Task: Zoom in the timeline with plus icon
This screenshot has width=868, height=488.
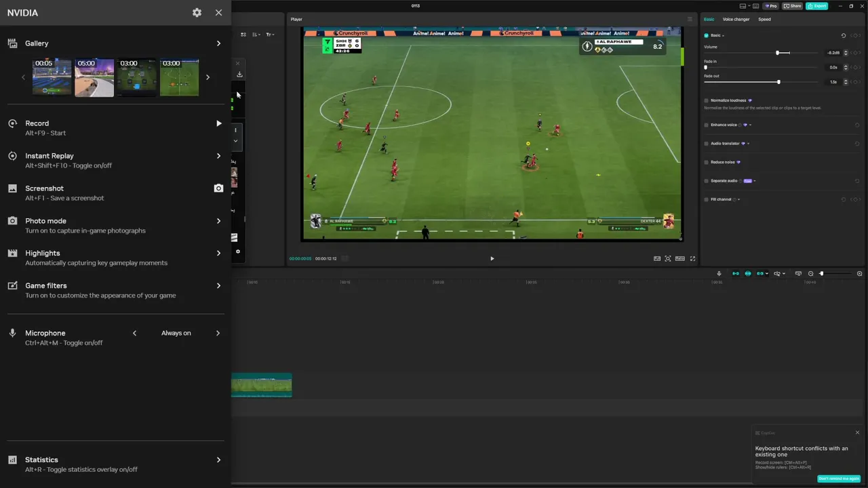Action: coord(860,274)
